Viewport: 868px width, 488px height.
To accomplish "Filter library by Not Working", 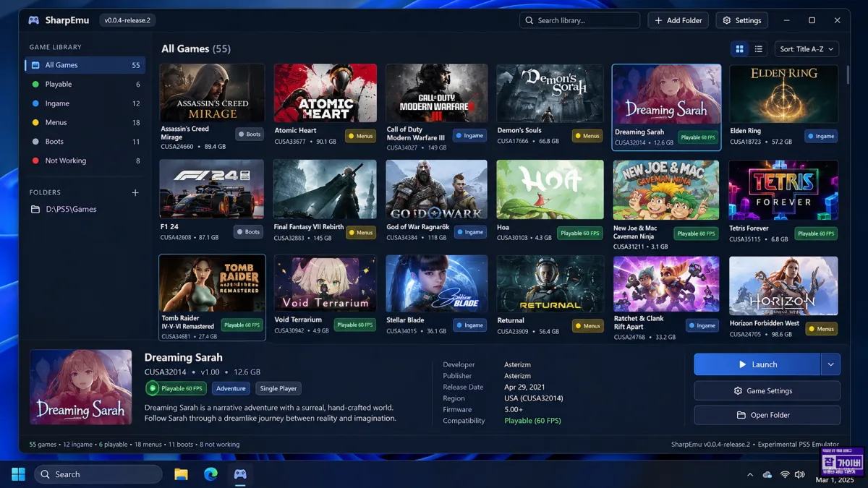I will [85, 160].
